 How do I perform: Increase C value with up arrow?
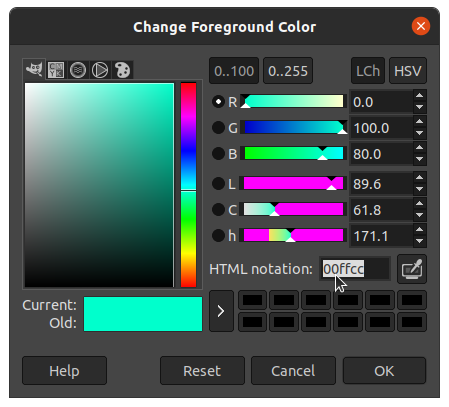(420, 204)
